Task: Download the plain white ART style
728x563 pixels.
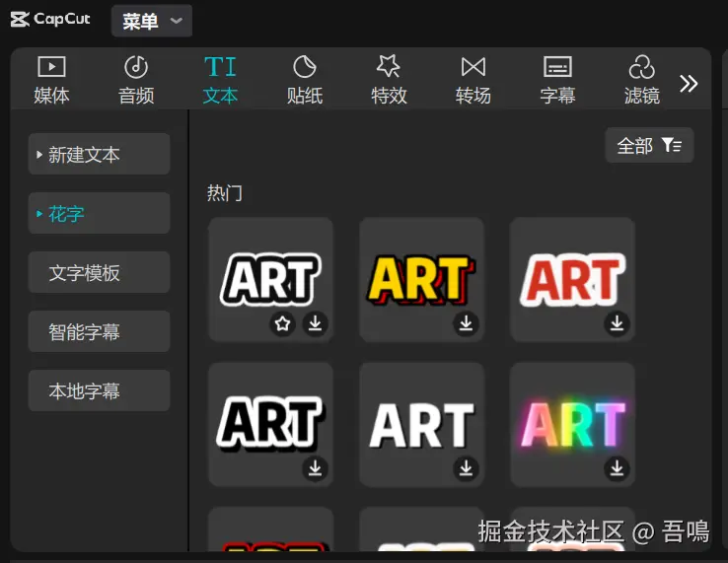Action: coord(467,468)
